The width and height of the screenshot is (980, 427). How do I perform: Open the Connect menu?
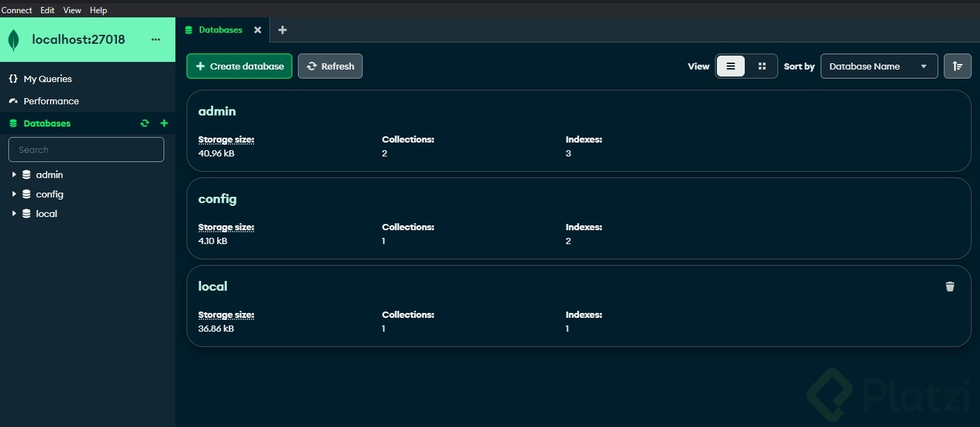[x=17, y=10]
